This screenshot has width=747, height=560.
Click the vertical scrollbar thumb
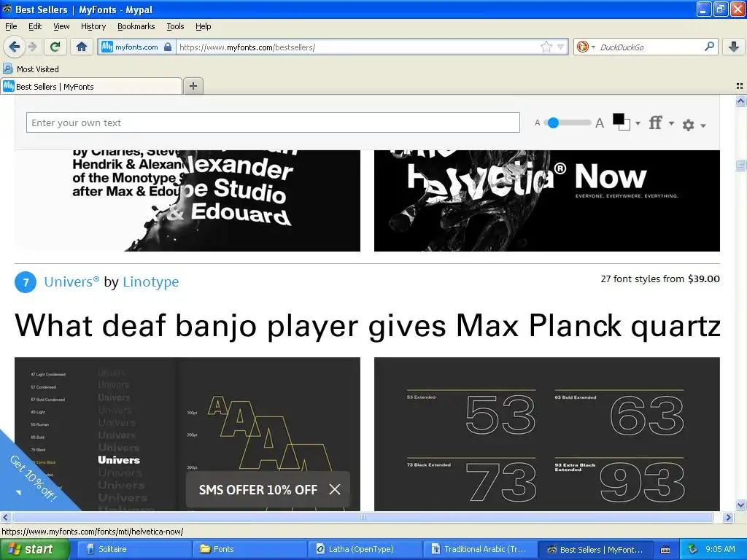(740, 166)
